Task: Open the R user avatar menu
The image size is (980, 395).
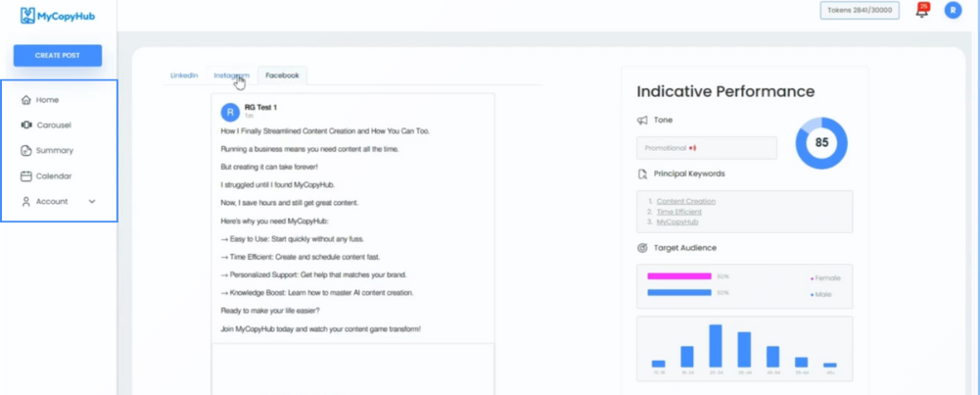Action: (954, 10)
